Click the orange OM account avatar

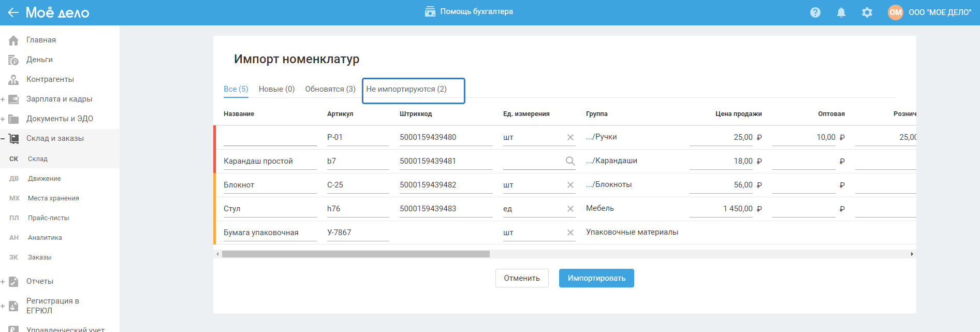[895, 12]
